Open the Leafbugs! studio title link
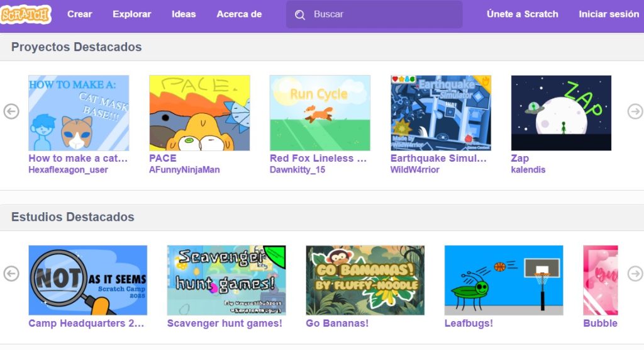Screen dimensions: 644x350 click(x=469, y=323)
